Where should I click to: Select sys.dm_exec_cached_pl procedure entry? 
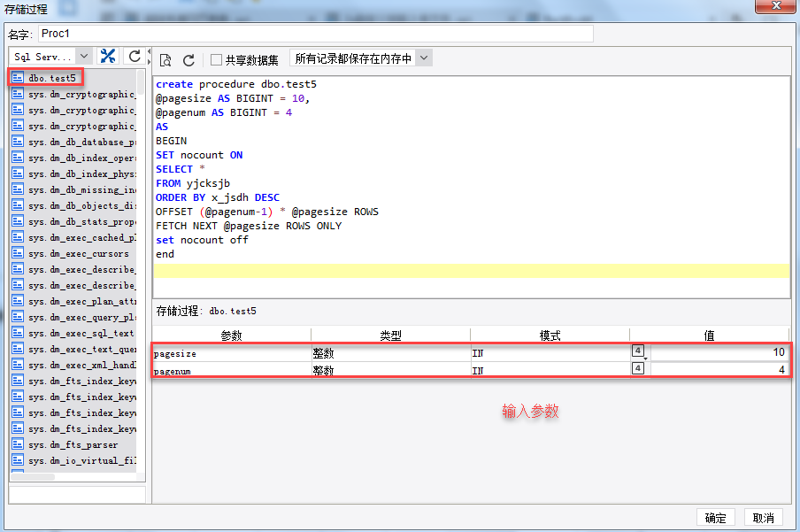pos(82,238)
